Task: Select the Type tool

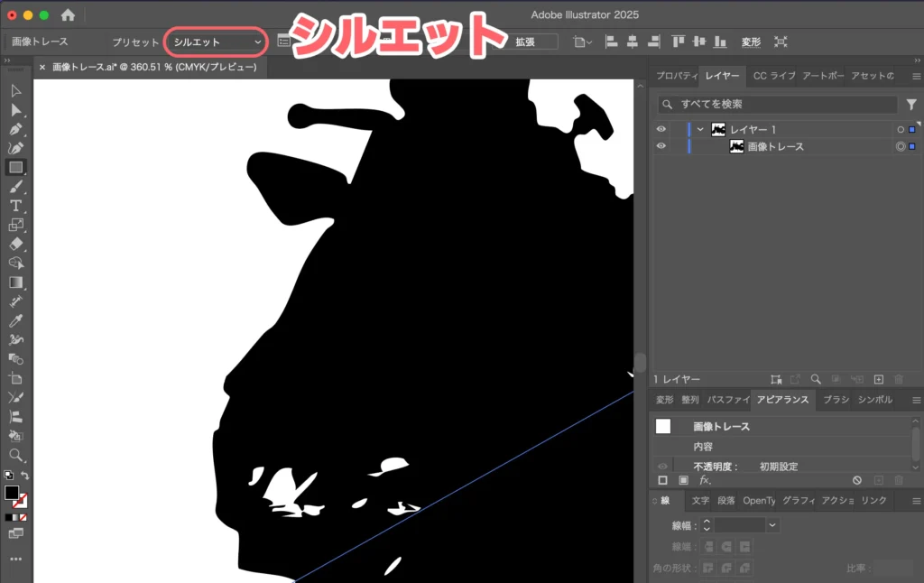Action: 15,206
